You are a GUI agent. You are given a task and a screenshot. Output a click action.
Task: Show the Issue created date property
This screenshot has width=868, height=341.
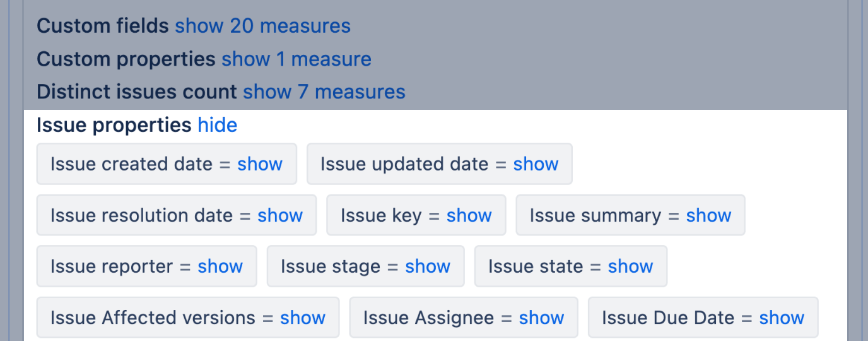(259, 164)
